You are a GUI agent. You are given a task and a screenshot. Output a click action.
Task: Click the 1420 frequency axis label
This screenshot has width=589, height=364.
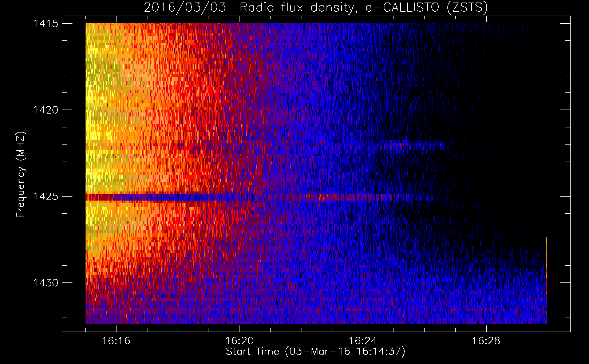(46, 110)
